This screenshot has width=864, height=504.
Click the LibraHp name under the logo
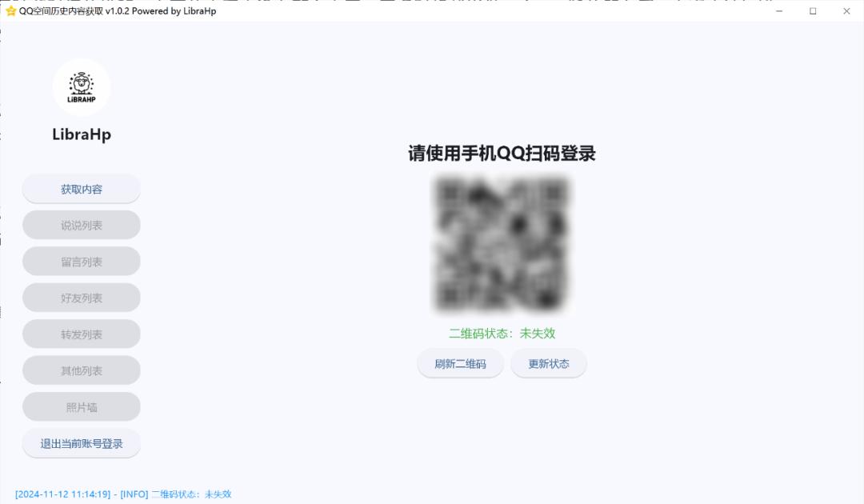click(x=81, y=134)
